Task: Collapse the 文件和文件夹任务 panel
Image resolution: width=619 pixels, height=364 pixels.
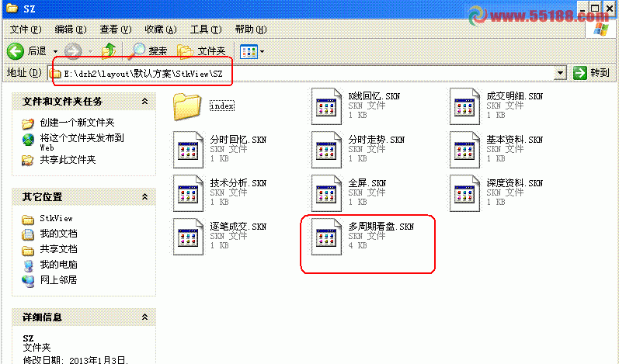Action: 145,102
